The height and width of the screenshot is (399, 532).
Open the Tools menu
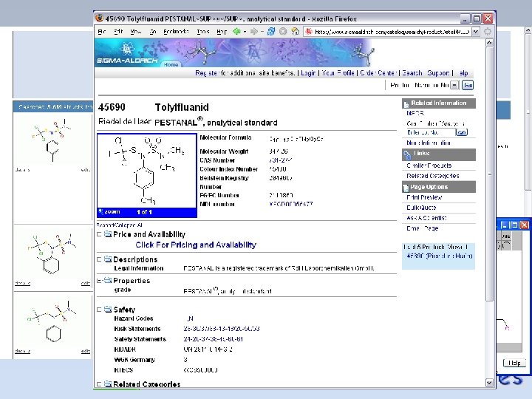[x=203, y=32]
